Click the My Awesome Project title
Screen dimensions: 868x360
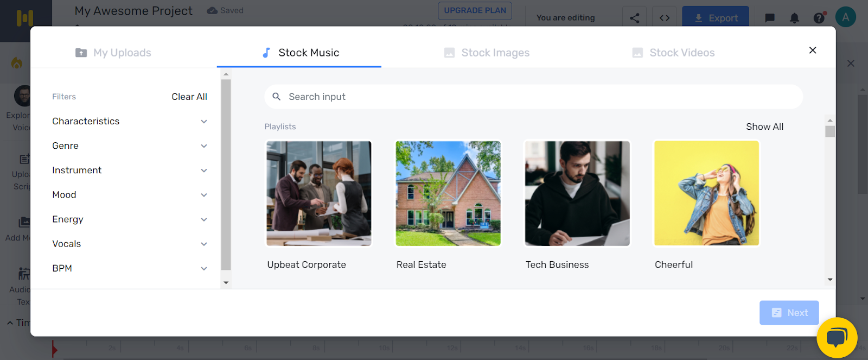coord(133,11)
